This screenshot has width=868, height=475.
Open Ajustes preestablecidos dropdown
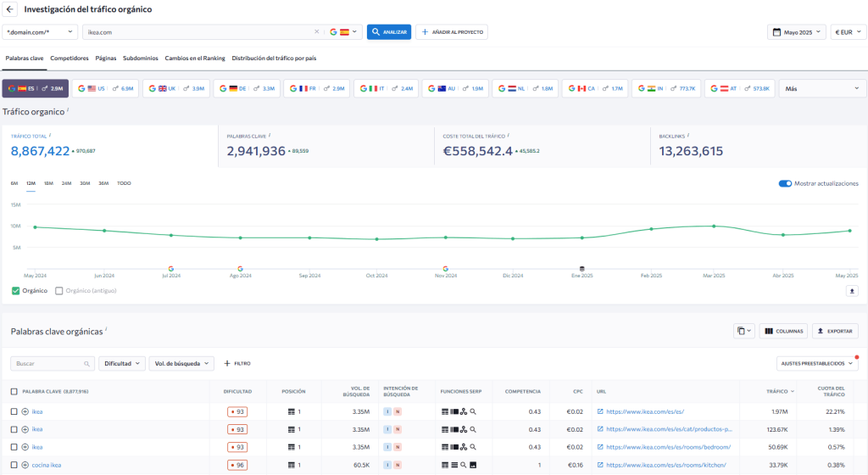click(817, 364)
